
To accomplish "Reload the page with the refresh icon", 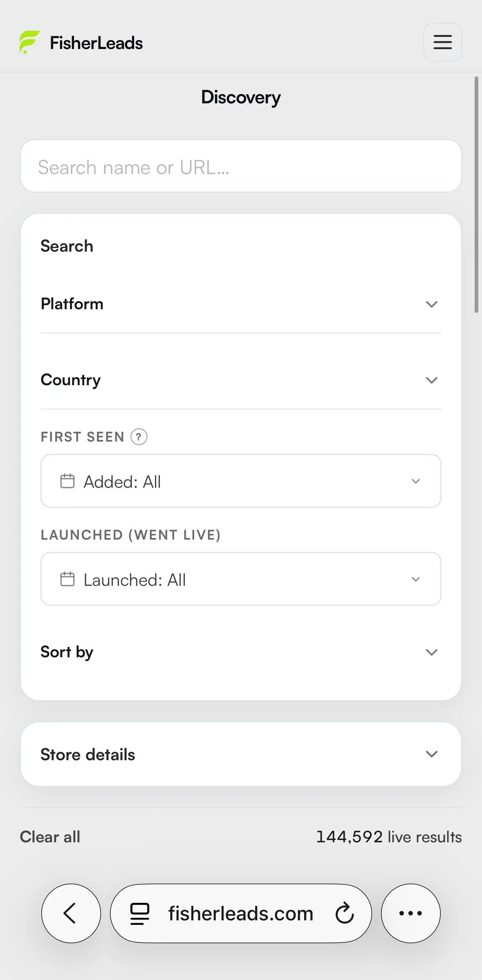I will (345, 913).
